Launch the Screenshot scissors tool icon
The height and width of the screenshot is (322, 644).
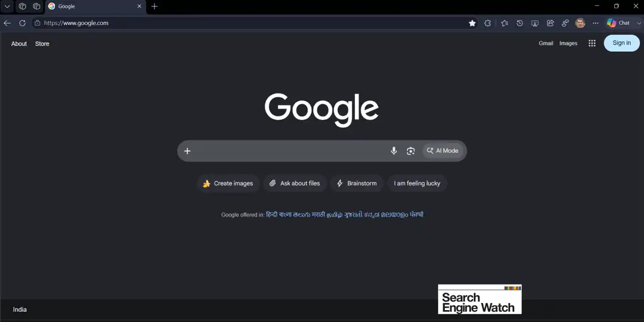tap(535, 23)
